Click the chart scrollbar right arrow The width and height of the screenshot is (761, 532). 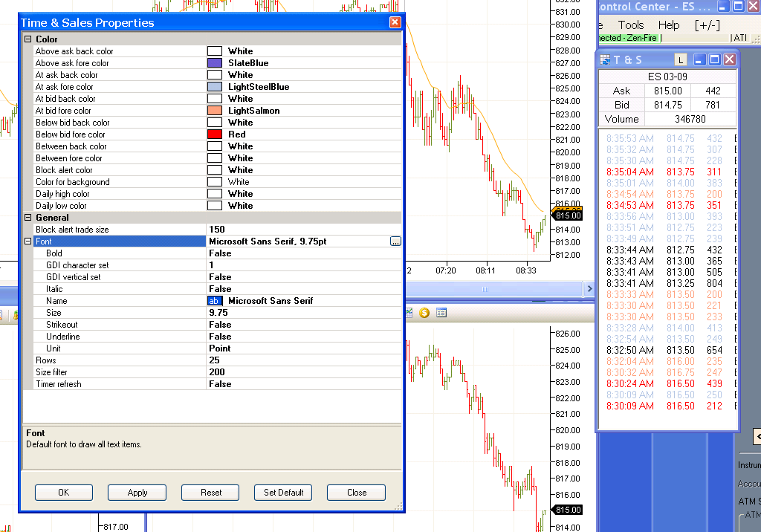click(589, 289)
